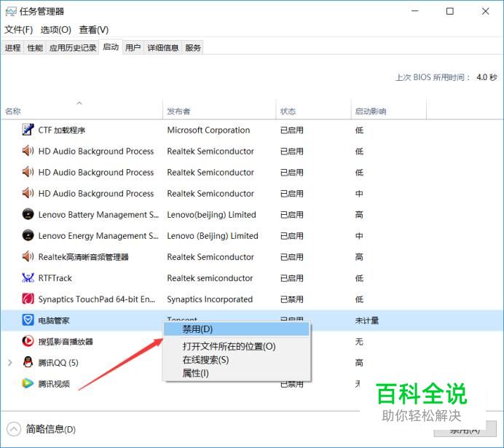This screenshot has width=504, height=448.
Task: Click the 4.0 秒 BIOS time value
Action: click(487, 77)
